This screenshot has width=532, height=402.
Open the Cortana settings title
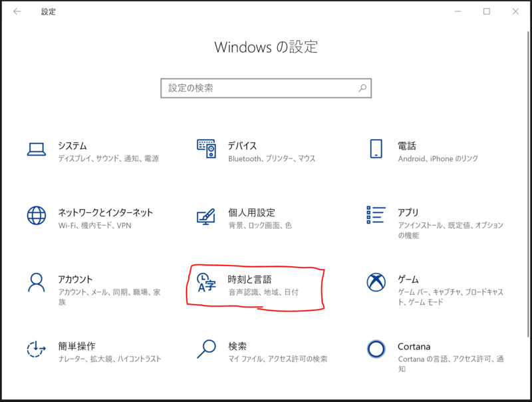(414, 347)
